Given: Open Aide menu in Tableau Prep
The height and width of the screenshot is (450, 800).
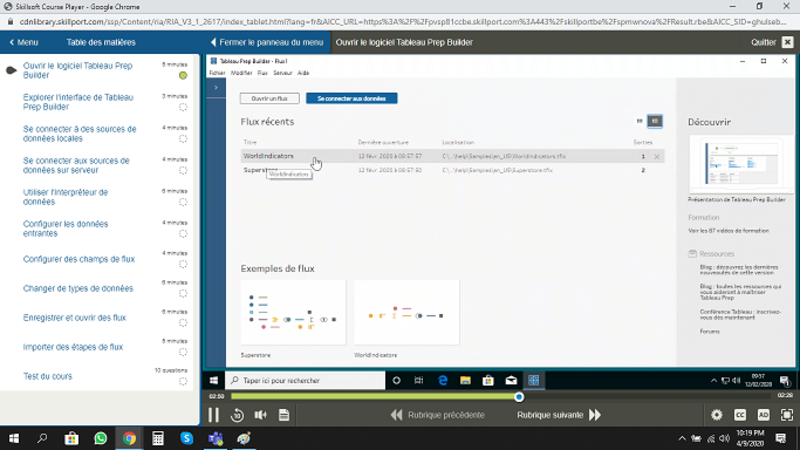Looking at the screenshot, I should [x=303, y=73].
